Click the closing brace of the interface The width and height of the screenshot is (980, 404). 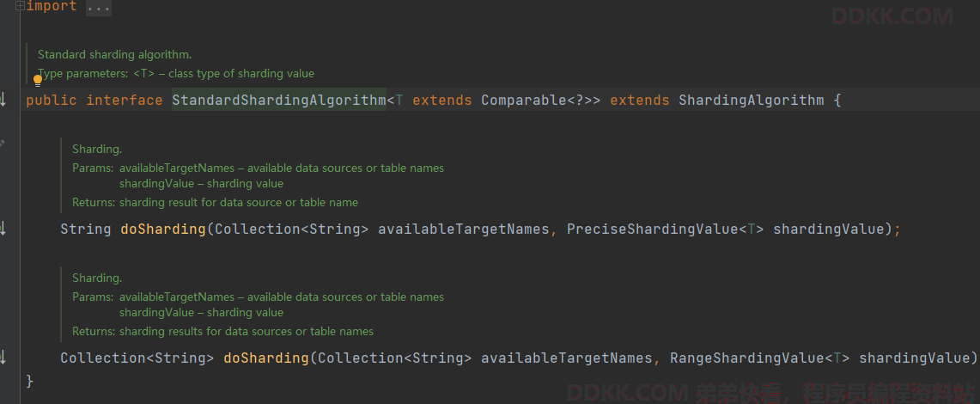pos(30,380)
